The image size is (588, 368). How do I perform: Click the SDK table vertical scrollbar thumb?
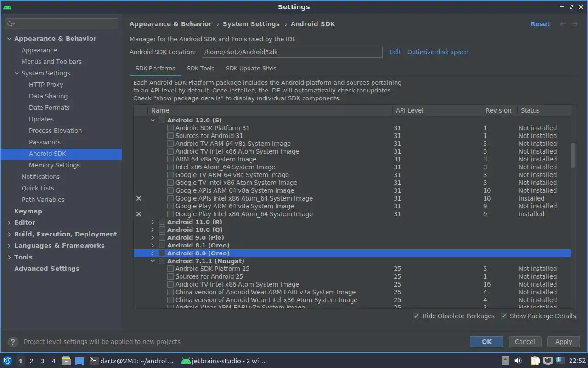(573, 155)
